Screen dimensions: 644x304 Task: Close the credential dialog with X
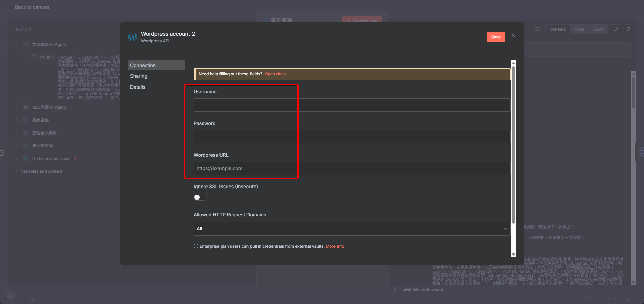[513, 36]
